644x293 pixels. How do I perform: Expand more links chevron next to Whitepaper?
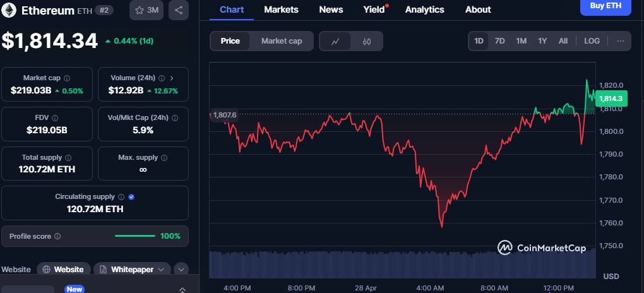181,270
